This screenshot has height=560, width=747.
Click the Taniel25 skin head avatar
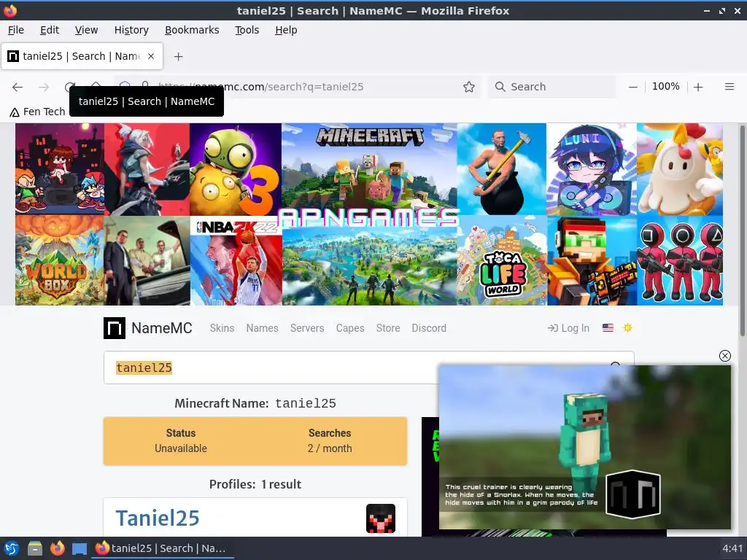(381, 518)
